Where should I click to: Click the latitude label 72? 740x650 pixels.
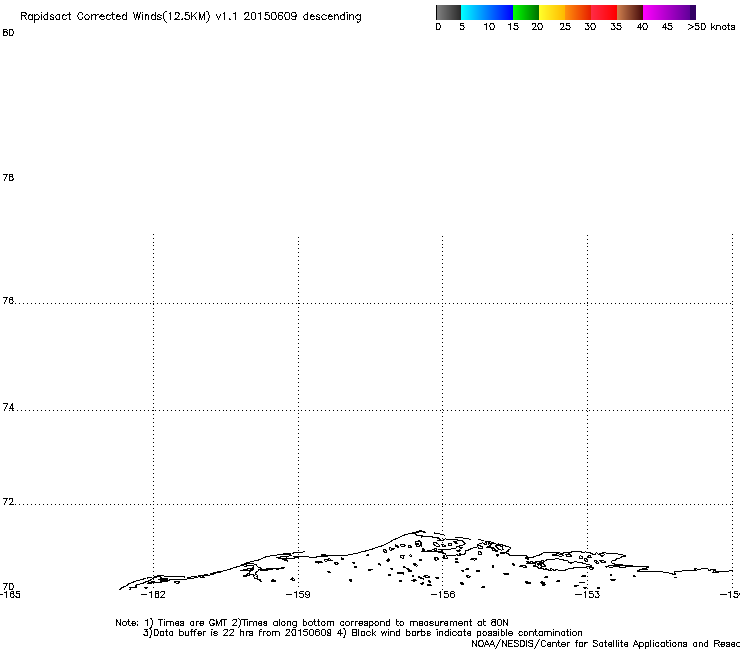[x=8, y=501]
